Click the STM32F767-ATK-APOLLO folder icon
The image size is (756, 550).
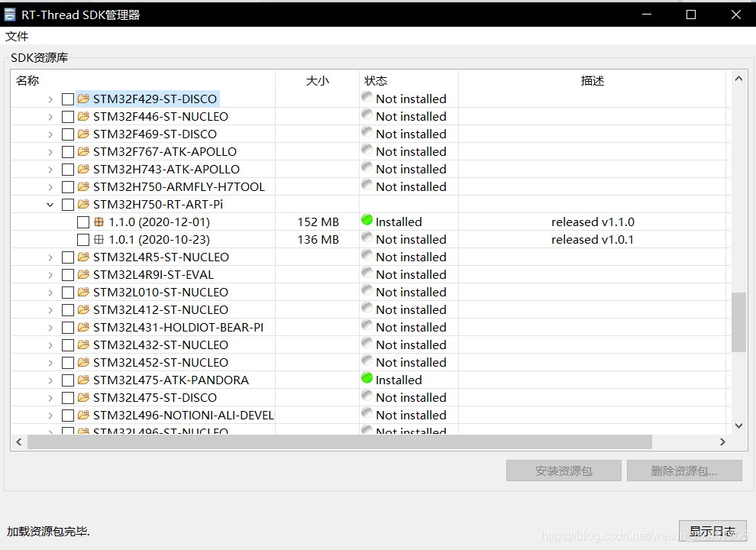83,151
